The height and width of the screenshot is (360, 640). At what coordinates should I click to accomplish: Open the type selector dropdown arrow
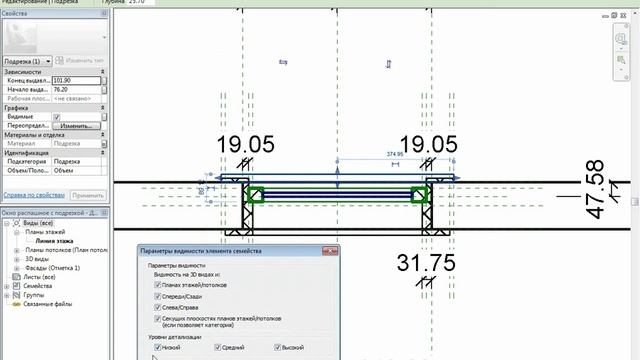(104, 38)
